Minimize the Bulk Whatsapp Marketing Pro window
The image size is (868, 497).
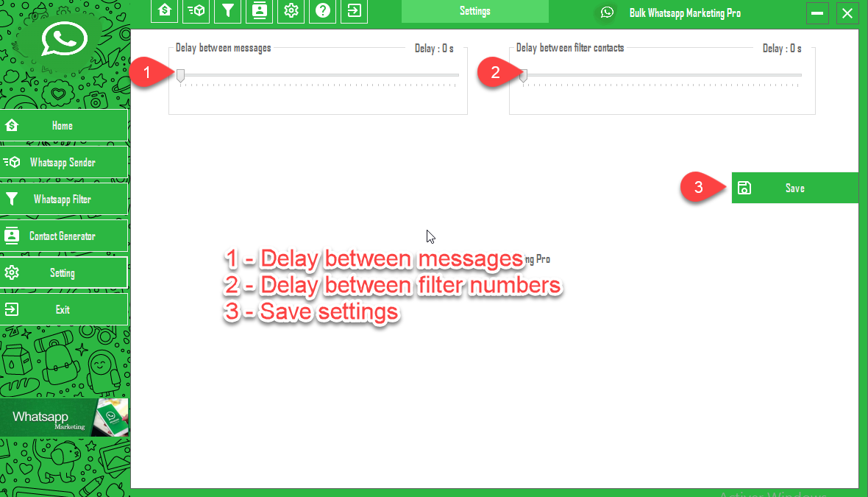coord(817,13)
